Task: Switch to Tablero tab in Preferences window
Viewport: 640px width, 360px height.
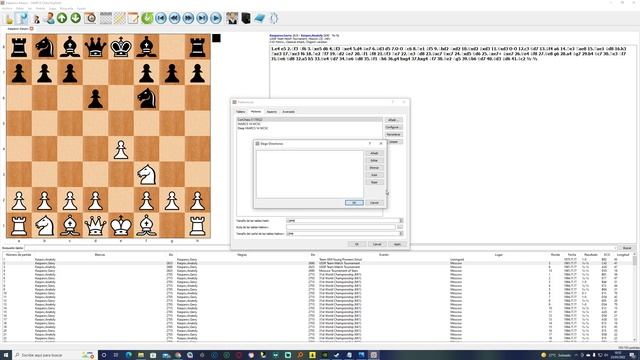Action: point(241,111)
